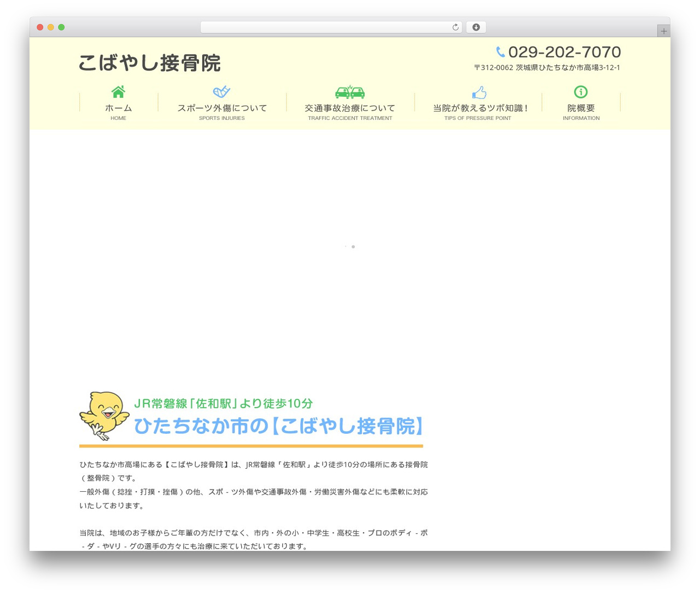
Task: Click the blue telephone handset icon
Action: point(500,52)
